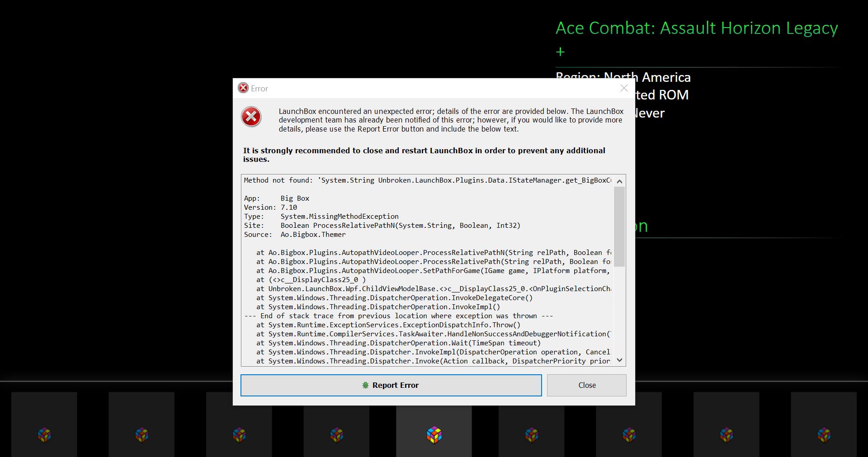The image size is (868, 457).
Task: Select the third cube thumbnail from right
Action: coord(629,435)
